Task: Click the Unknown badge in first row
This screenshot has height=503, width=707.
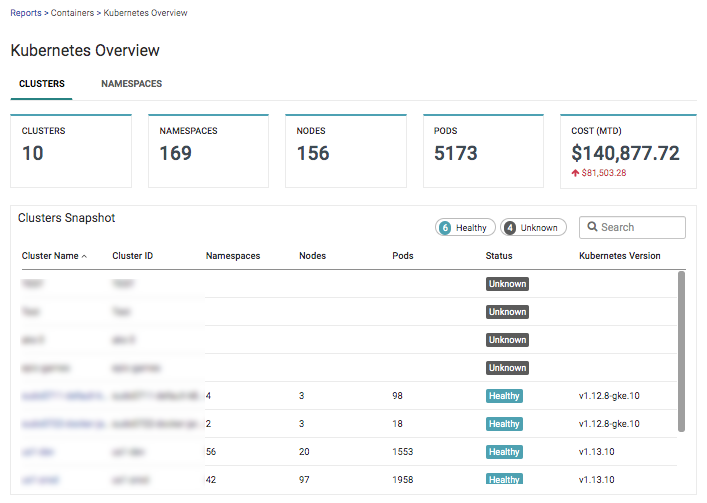Action: [507, 284]
